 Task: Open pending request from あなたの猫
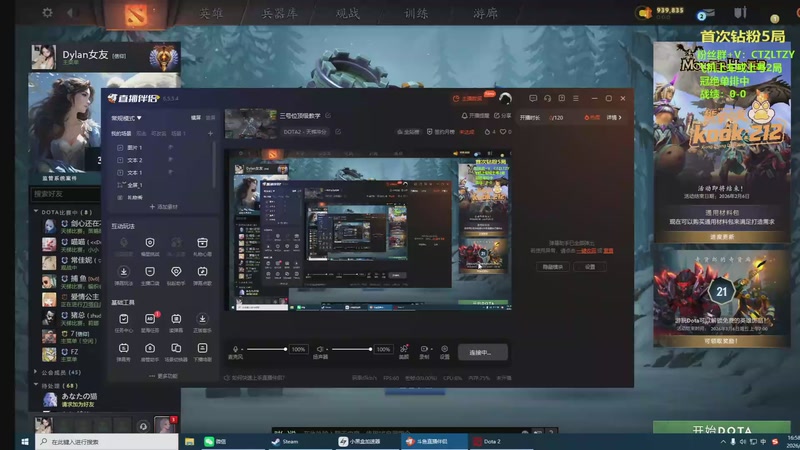tap(71, 399)
